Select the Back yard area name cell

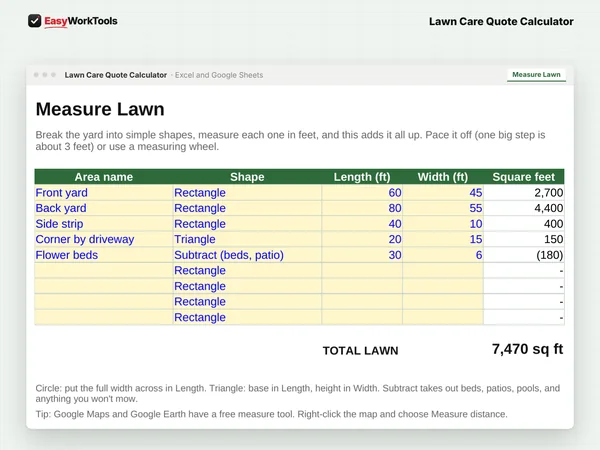(104, 208)
